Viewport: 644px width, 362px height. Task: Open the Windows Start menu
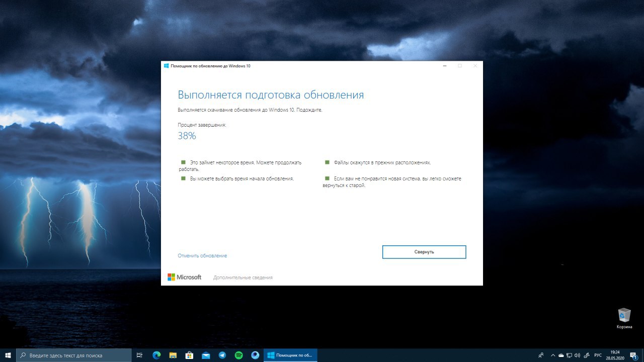pyautogui.click(x=8, y=355)
